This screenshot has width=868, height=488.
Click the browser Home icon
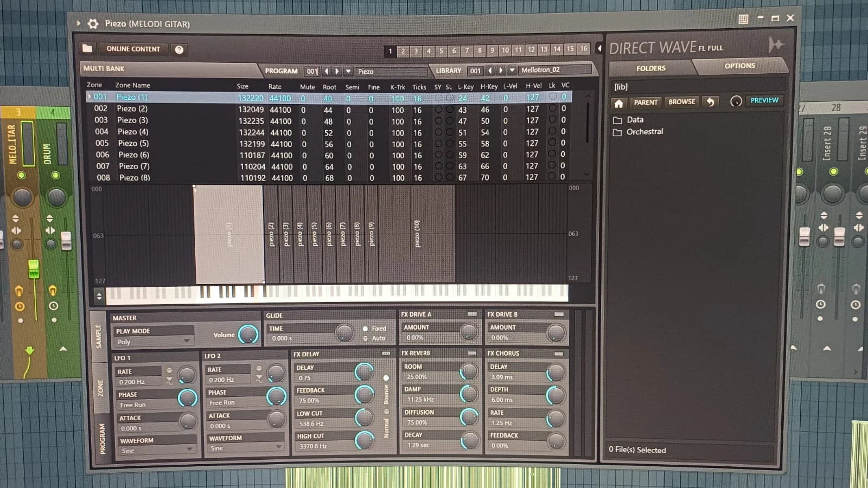point(618,102)
